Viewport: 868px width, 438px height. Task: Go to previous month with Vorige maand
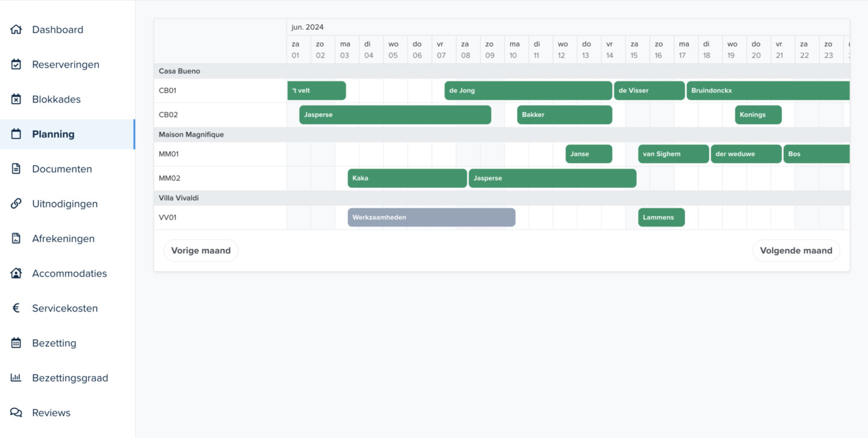[x=201, y=251]
